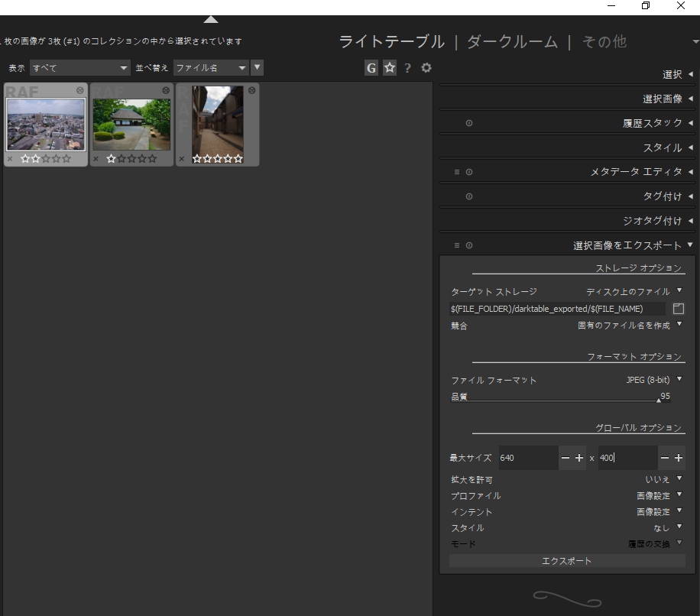Set one star on the third thumbnail
Viewport: 700px width, 616px height.
[197, 158]
